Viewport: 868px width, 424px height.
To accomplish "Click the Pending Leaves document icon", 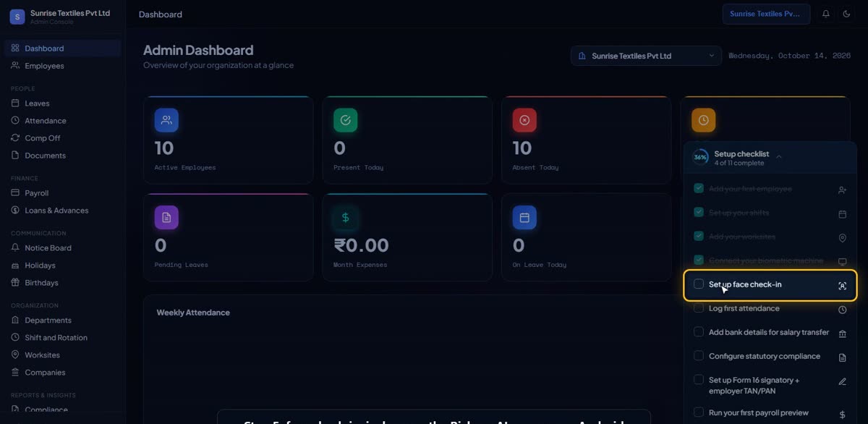I will 166,217.
